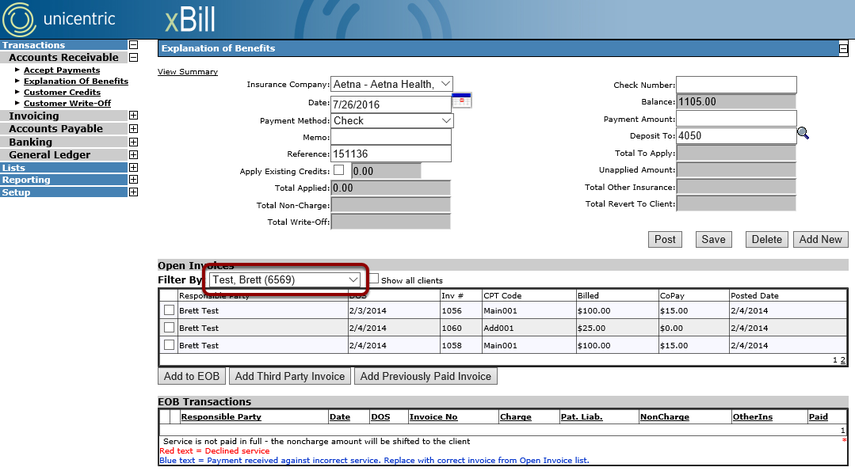Click the Save button
Screen dimensions: 855x471
point(713,239)
